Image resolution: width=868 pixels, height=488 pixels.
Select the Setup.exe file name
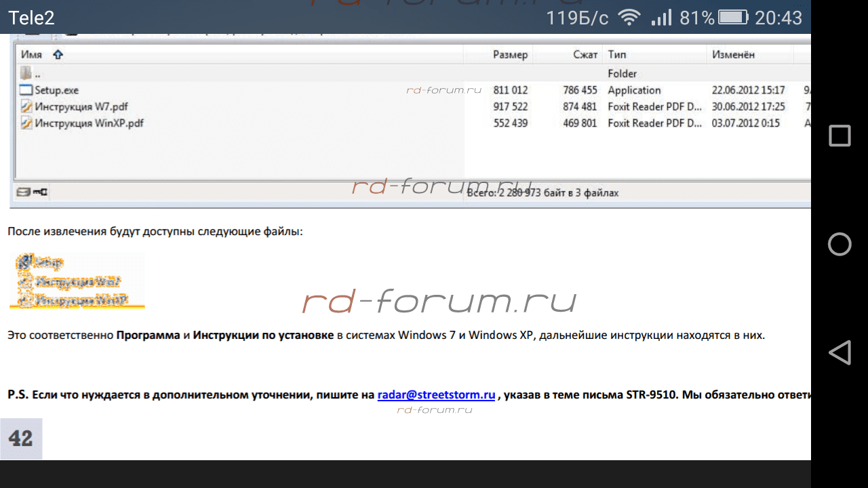(57, 90)
